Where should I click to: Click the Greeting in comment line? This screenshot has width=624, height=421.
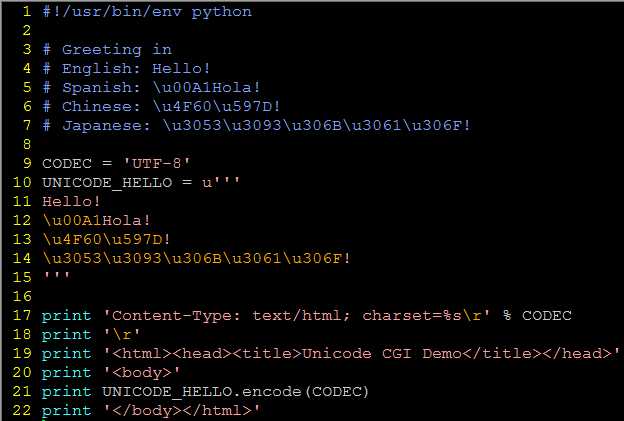pos(107,50)
